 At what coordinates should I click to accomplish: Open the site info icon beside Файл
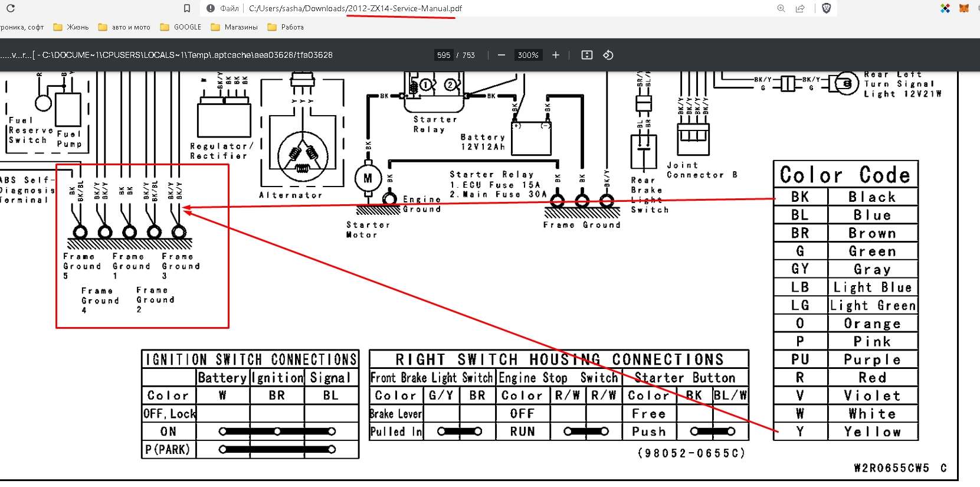coord(211,8)
